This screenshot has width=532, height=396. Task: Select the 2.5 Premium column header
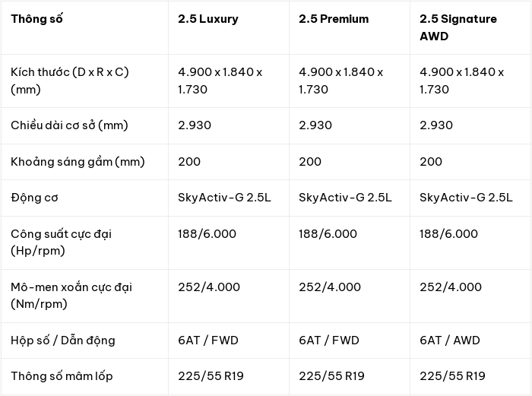click(x=334, y=19)
